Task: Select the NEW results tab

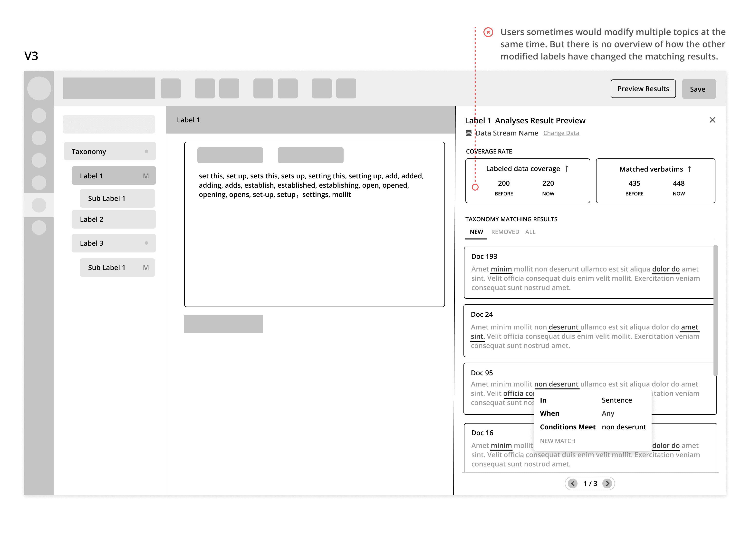Action: pos(476,232)
